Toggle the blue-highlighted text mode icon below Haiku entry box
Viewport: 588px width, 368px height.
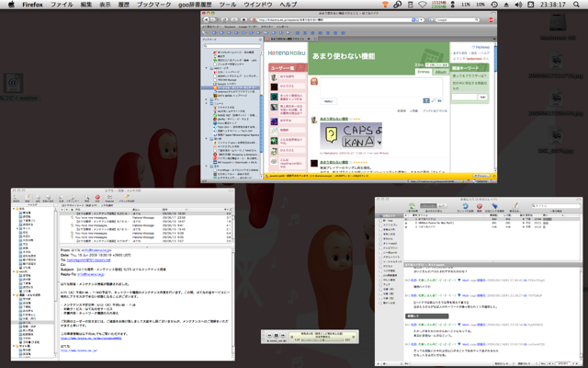[x=426, y=100]
